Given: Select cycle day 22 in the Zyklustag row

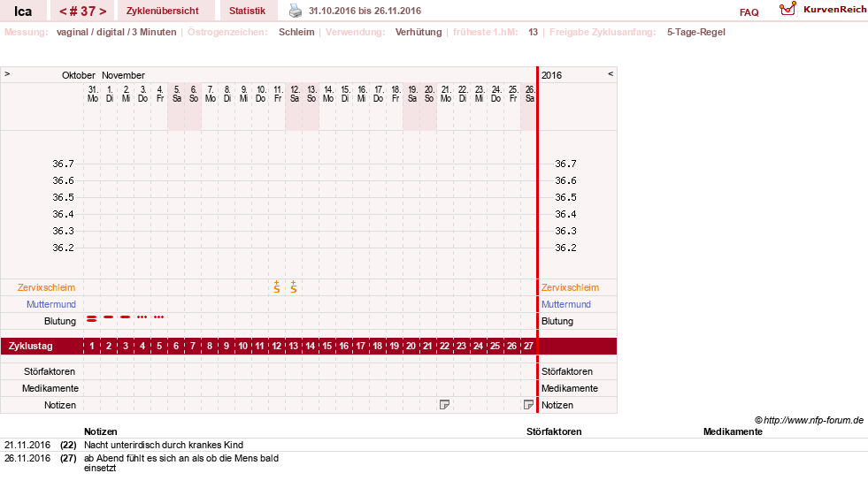Looking at the screenshot, I should (444, 347).
